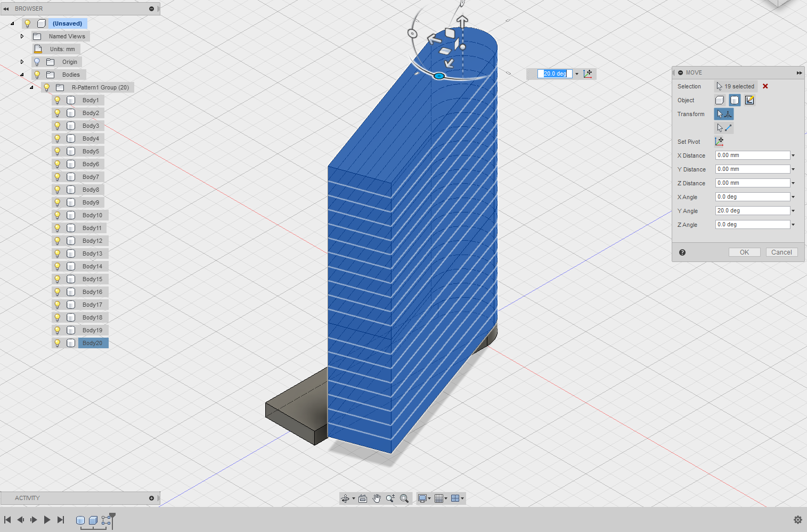Open the dropdown beside the floating angle field
807x532 pixels.
coord(577,74)
